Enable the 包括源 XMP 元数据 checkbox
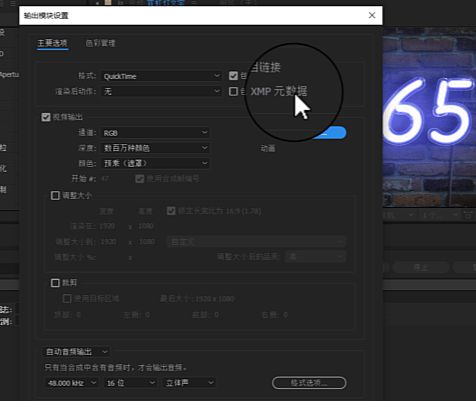476x401 pixels. point(233,91)
